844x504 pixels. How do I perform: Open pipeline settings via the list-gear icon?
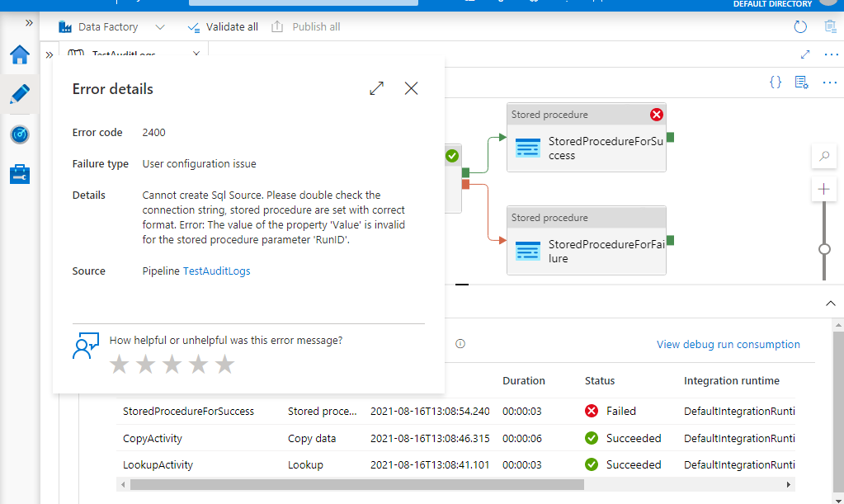click(x=801, y=82)
